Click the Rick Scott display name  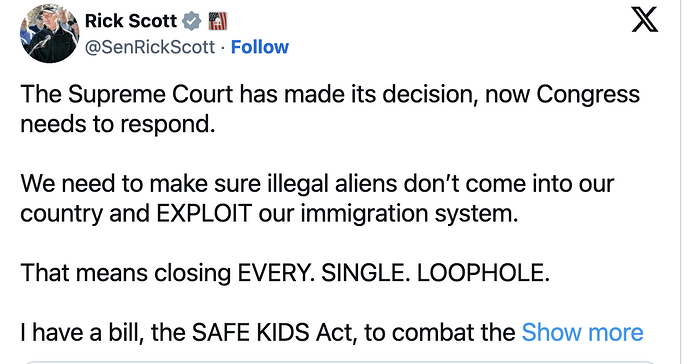pyautogui.click(x=131, y=20)
